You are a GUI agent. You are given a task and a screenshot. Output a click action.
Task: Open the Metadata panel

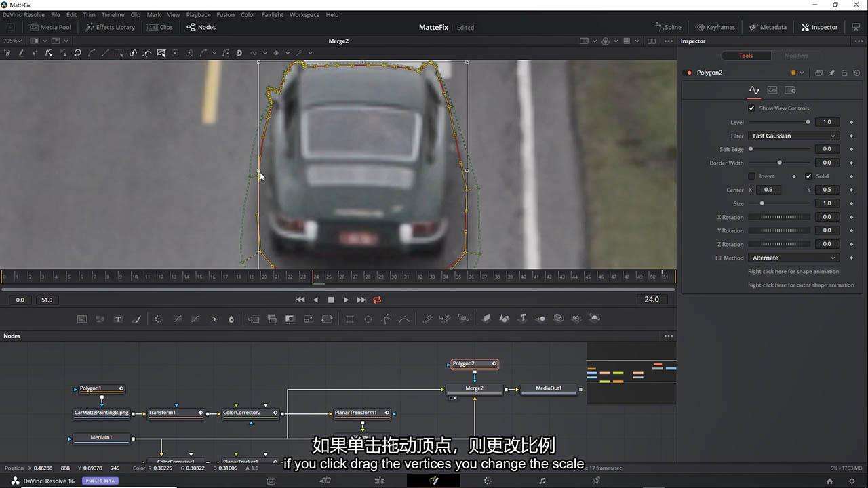(768, 27)
